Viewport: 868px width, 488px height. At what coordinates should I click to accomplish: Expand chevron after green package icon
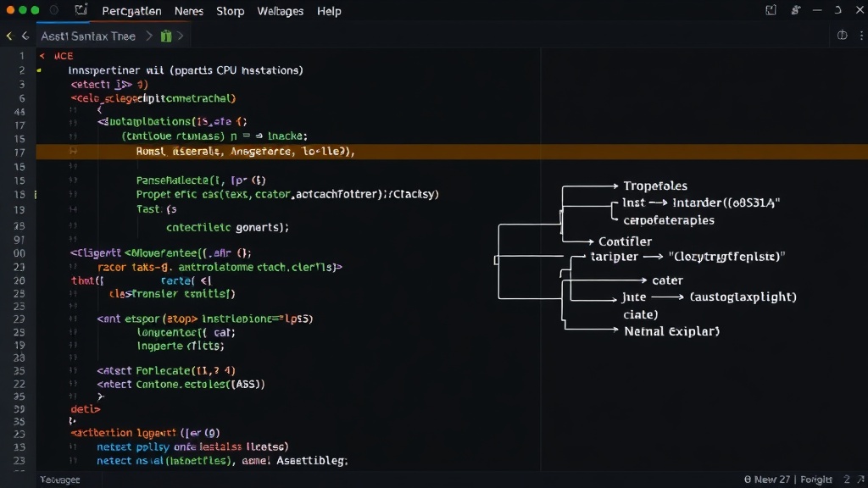tap(181, 36)
